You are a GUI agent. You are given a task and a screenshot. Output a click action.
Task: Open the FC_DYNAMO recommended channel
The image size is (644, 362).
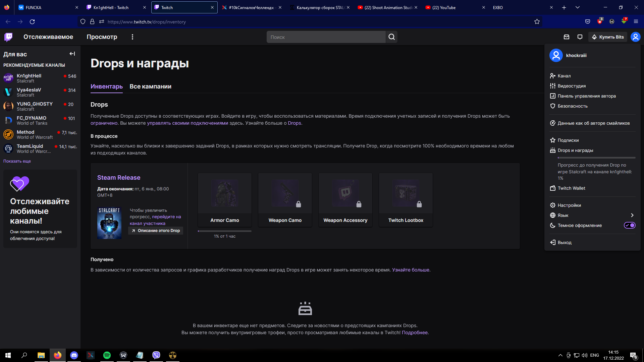coord(40,120)
